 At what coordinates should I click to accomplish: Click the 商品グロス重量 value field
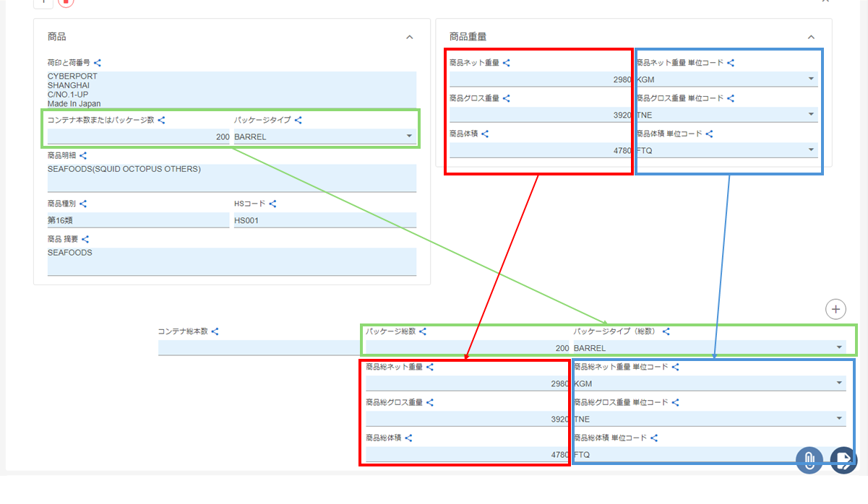[x=540, y=115]
